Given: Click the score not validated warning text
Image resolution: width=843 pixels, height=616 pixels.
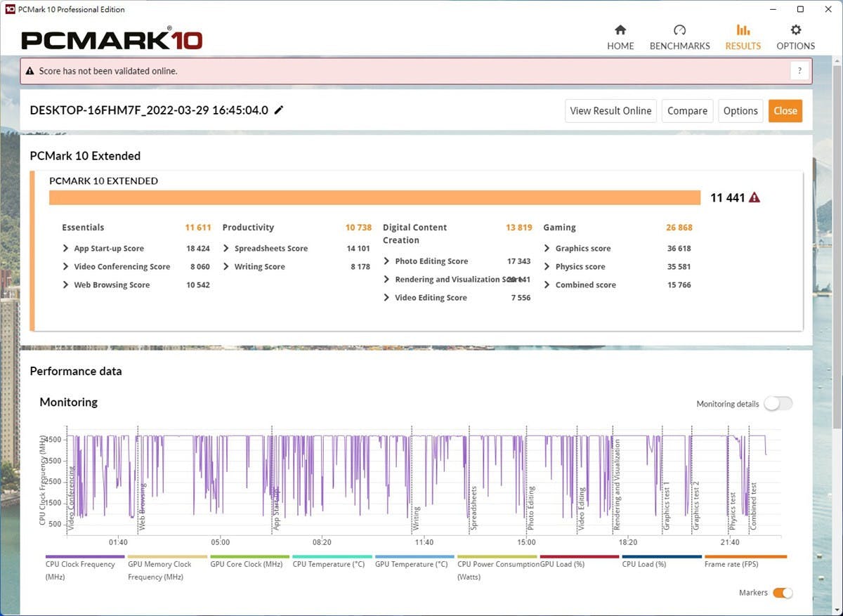Looking at the screenshot, I should (110, 71).
